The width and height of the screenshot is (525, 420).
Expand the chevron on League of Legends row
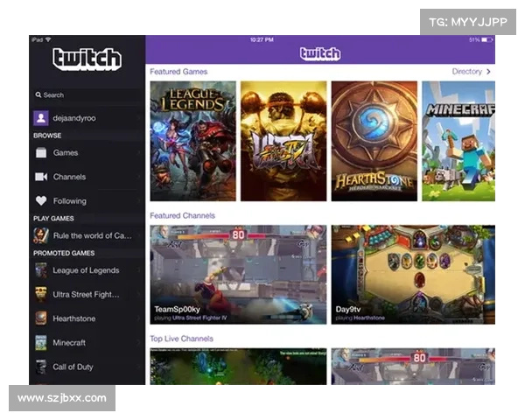pos(138,270)
